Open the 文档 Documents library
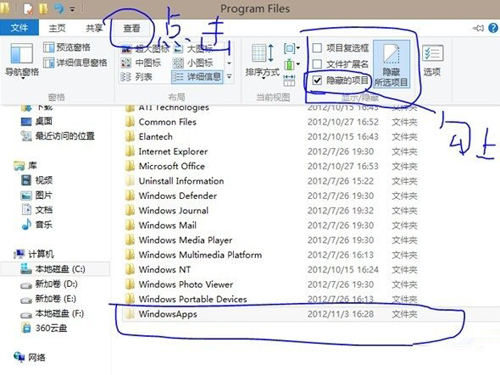This screenshot has height=375, width=500. coord(37,210)
